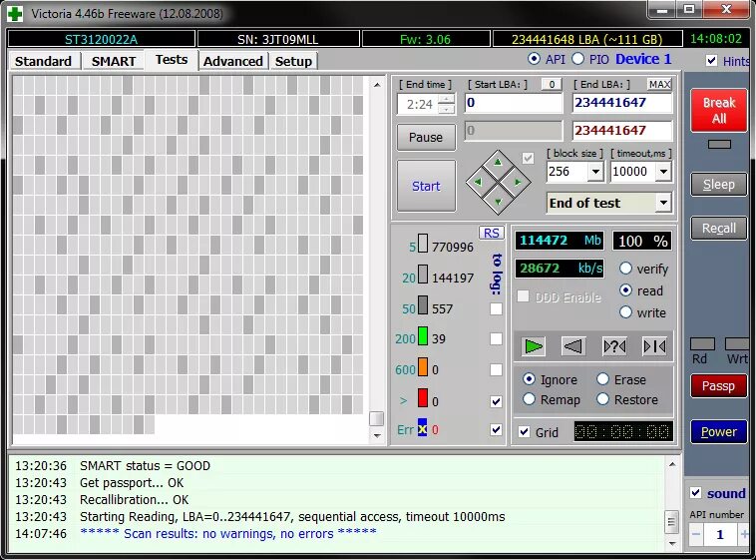The height and width of the screenshot is (560, 756).
Task: Increase End time with the up spinner
Action: [x=448, y=99]
